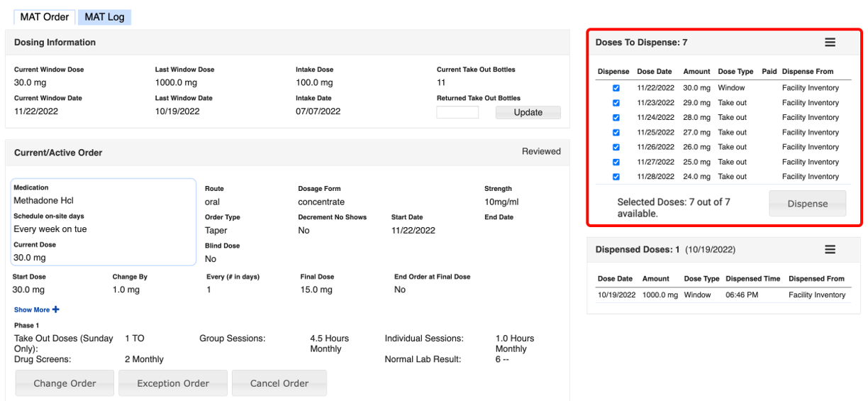Focus the Returned Take Out Bottles input field
Viewport: 868px width, 401px height.
point(457,112)
